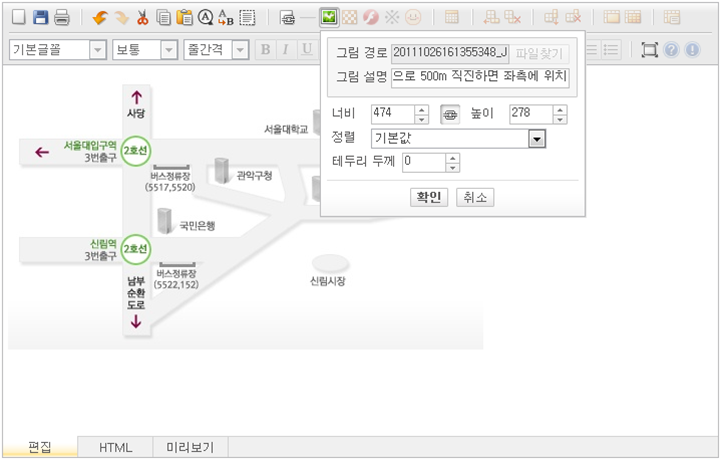Click the Insert Image toolbar icon
The image size is (720, 459).
pyautogui.click(x=329, y=17)
